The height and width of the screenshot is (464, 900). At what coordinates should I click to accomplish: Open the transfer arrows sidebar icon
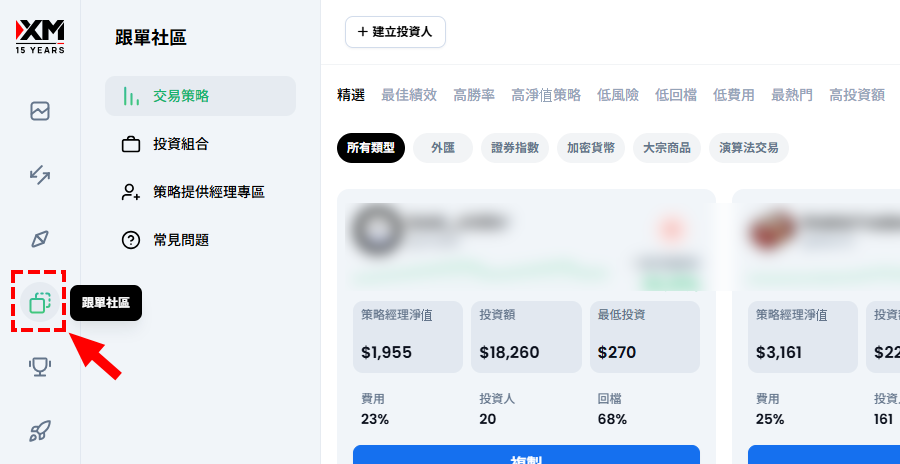coord(40,175)
